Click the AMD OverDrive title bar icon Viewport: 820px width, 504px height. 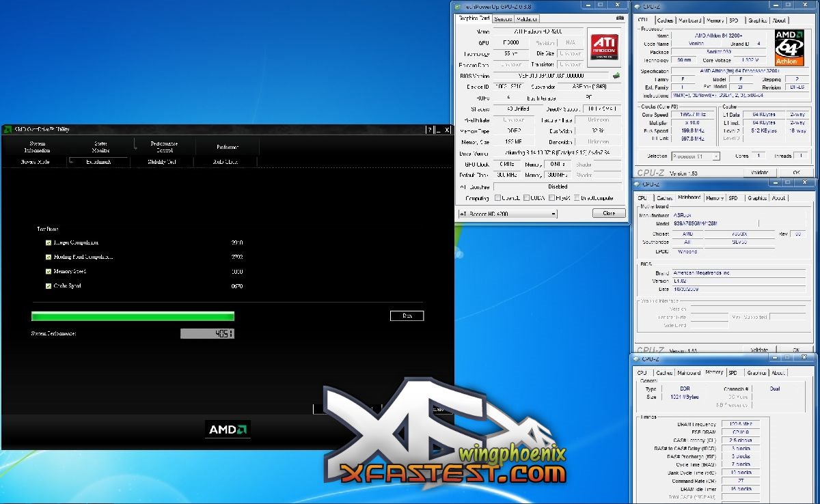point(8,130)
